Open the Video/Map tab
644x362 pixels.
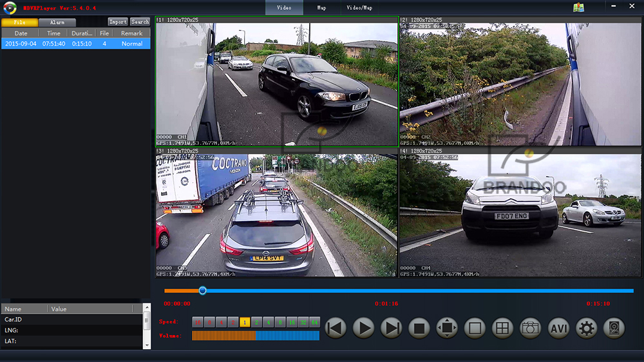[x=359, y=8]
